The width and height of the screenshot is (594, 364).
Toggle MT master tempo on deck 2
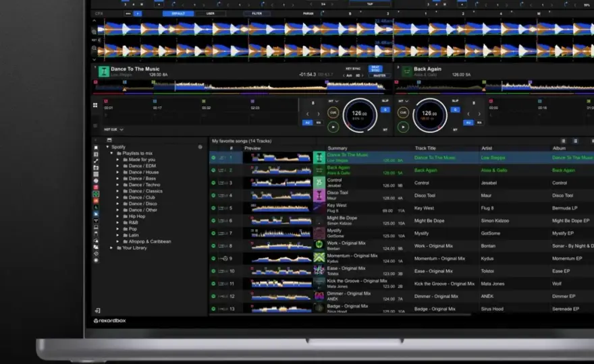pos(455,130)
